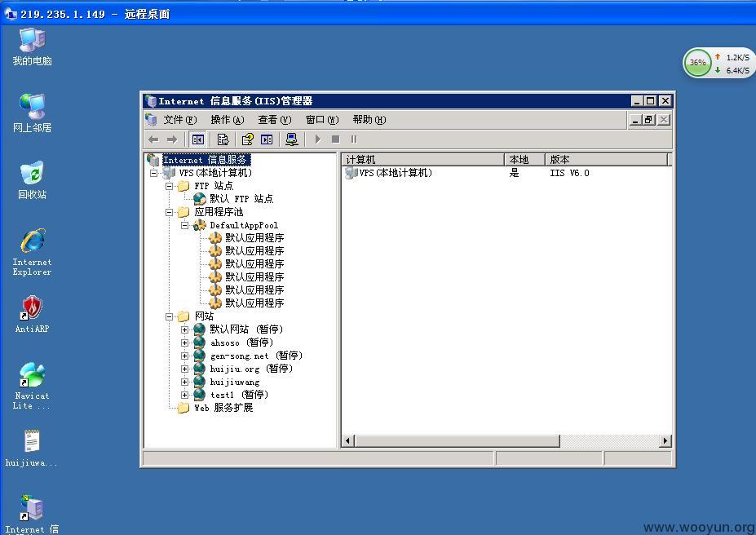Click the 网站 folder icon
This screenshot has width=756, height=535.
[x=183, y=316]
